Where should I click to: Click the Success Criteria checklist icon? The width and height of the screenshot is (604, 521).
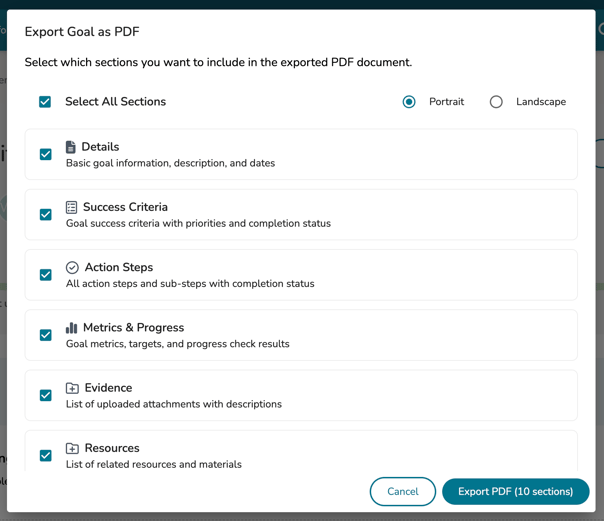(x=72, y=207)
